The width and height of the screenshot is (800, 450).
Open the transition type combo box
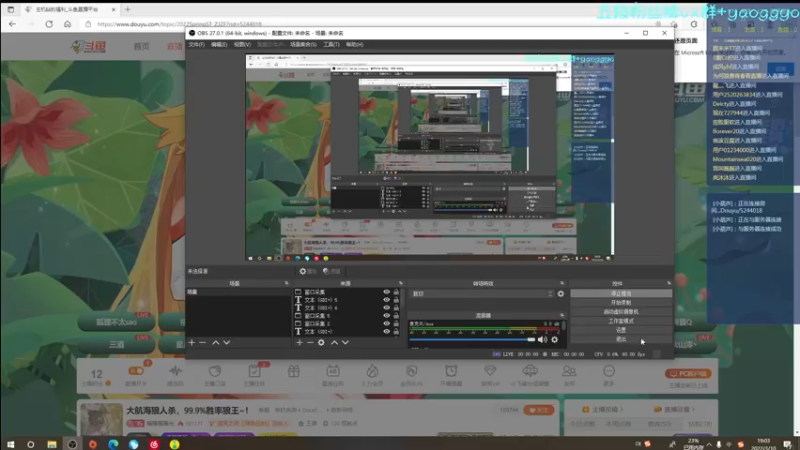click(482, 294)
